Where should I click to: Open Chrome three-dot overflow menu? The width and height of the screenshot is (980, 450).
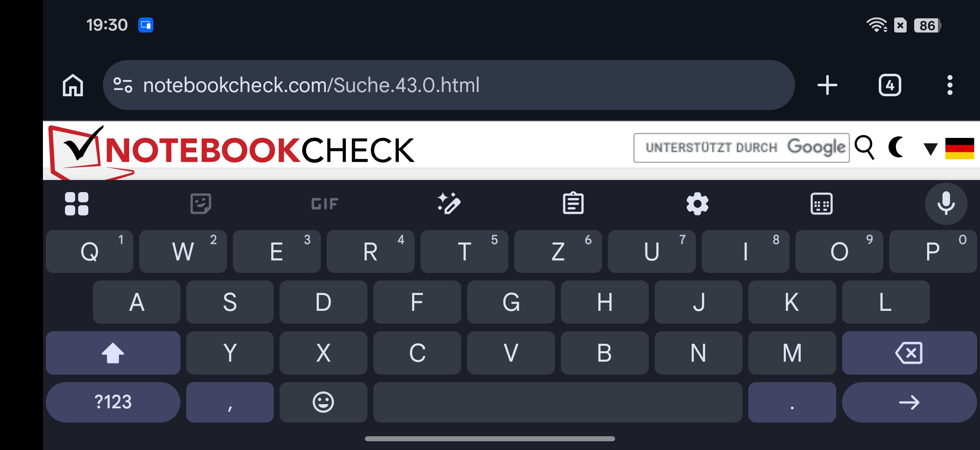click(x=950, y=85)
